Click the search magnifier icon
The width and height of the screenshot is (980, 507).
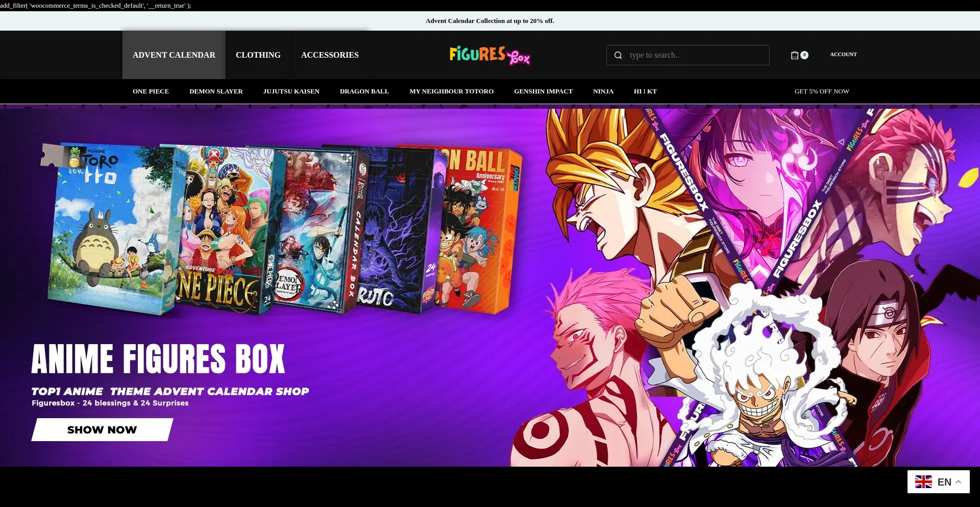[x=618, y=55]
